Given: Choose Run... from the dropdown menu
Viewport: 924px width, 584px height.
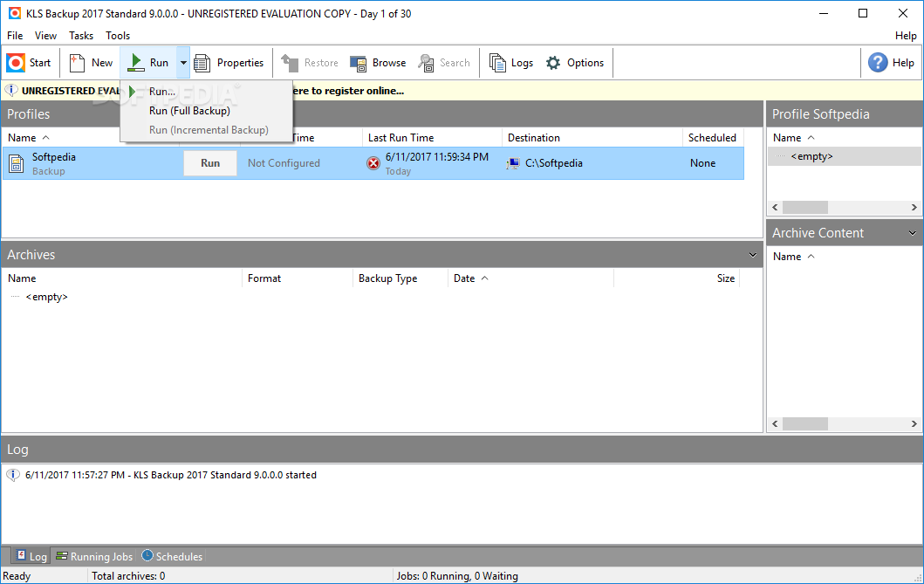Looking at the screenshot, I should tap(206, 92).
